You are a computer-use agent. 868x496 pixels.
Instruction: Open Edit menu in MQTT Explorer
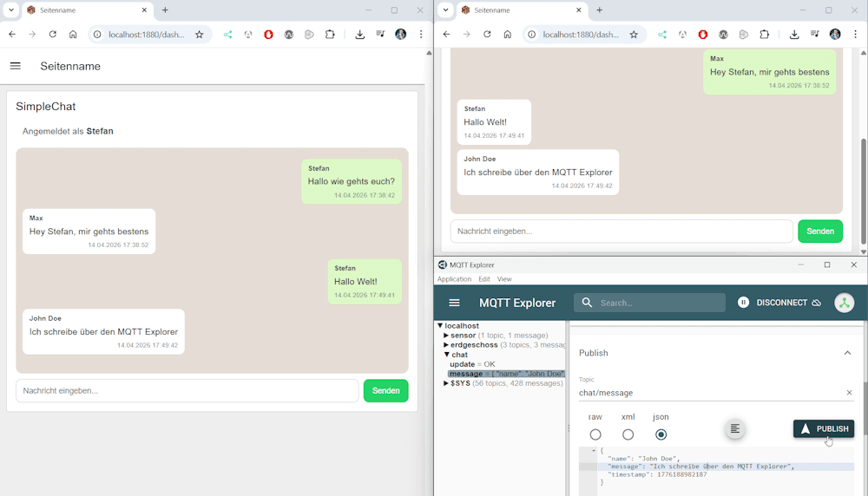484,279
